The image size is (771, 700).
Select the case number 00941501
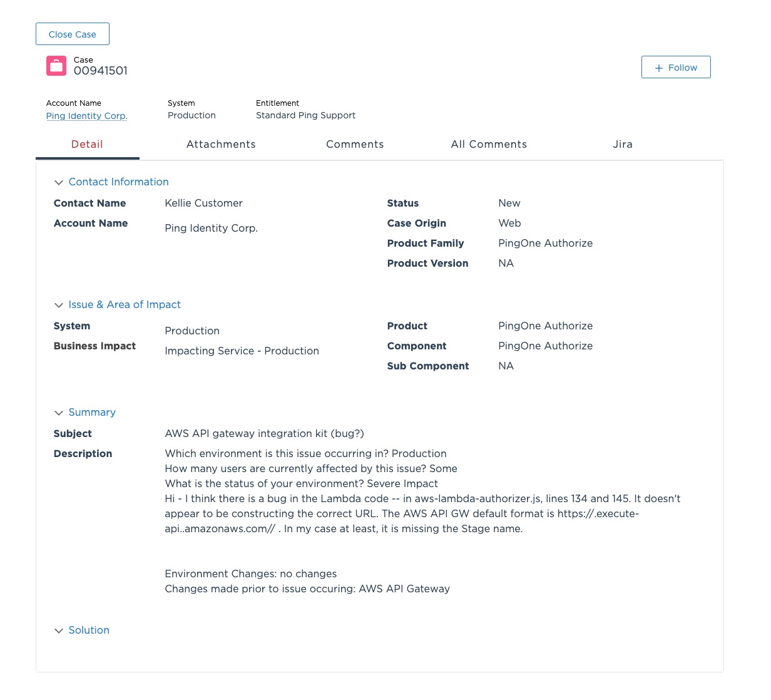[100, 71]
